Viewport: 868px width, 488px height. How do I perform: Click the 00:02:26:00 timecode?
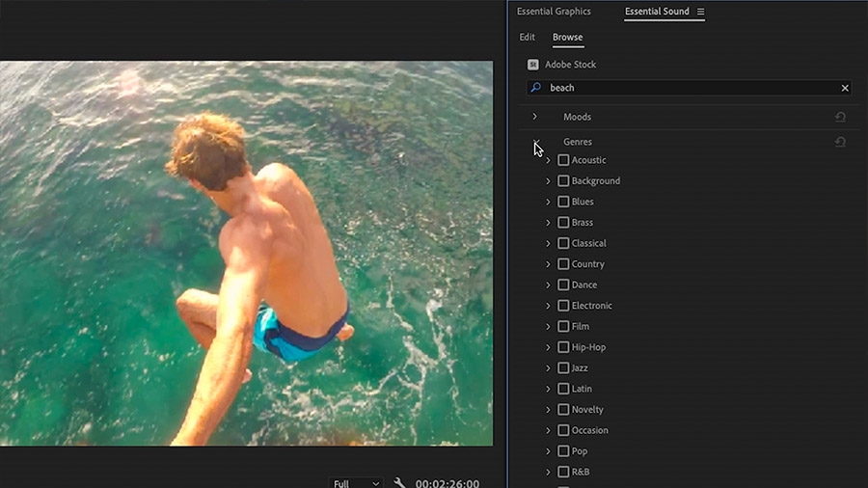448,483
